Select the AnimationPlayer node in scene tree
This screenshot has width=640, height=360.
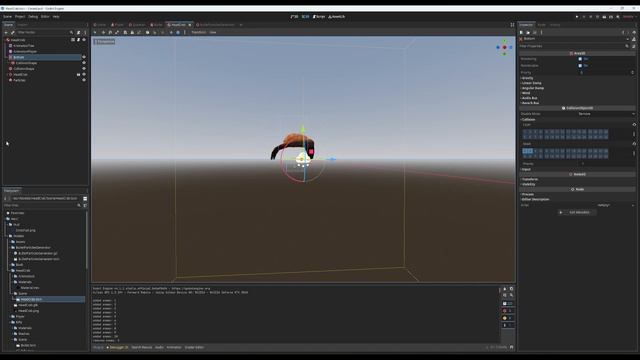pos(25,51)
